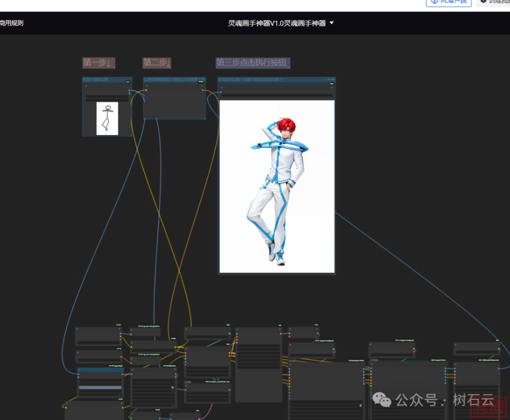Click the blue input port of the LayerStyle node
Viewport: 510px width, 420px height.
point(78,374)
